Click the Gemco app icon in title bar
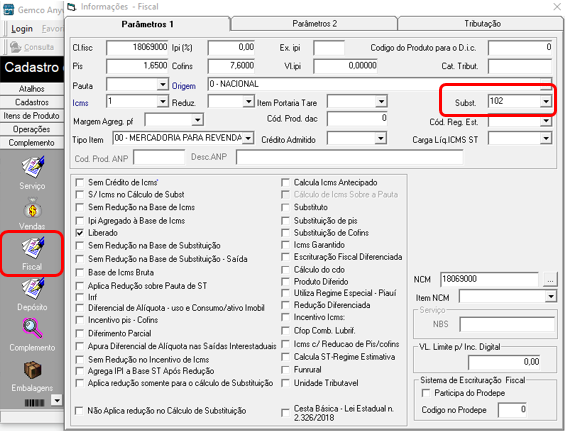The width and height of the screenshot is (566, 431). click(8, 9)
